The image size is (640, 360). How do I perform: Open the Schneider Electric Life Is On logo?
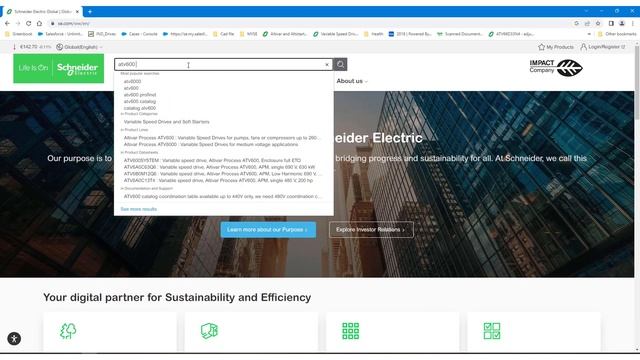pos(58,68)
